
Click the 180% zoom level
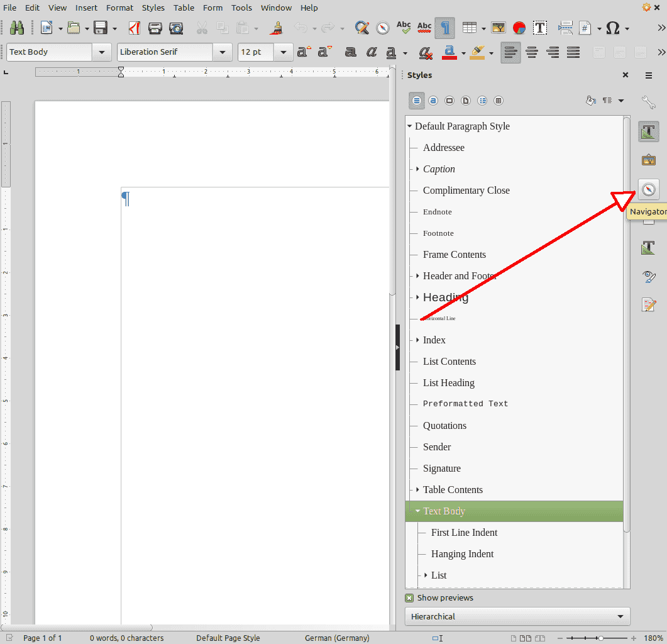[x=653, y=638]
